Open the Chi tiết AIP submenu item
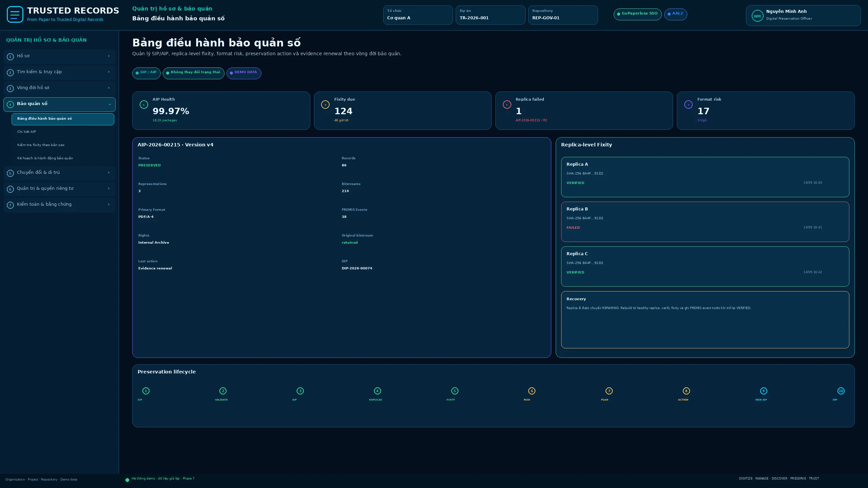Viewport: 868px width, 488px height. 63,132
